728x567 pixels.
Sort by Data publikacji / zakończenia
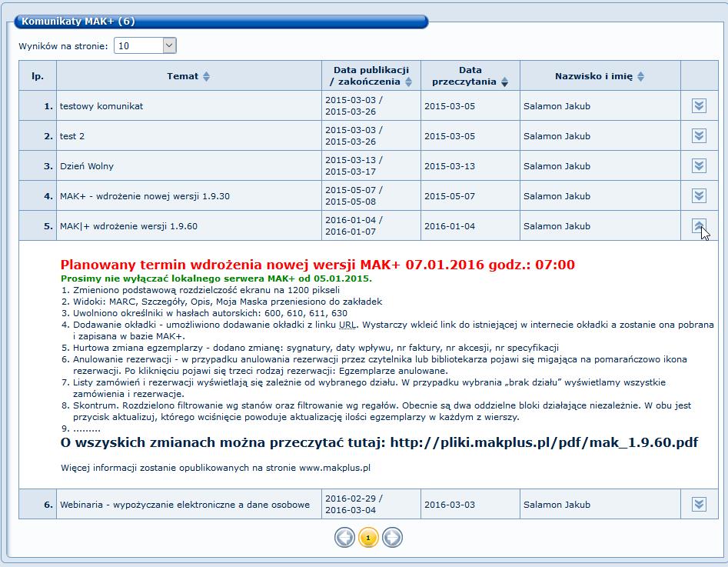[408, 82]
